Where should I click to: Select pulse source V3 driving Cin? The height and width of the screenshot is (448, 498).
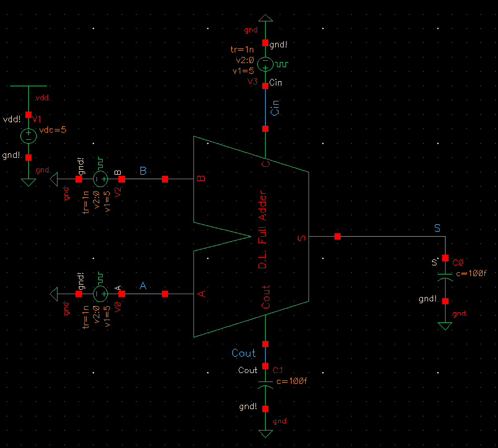tap(265, 64)
